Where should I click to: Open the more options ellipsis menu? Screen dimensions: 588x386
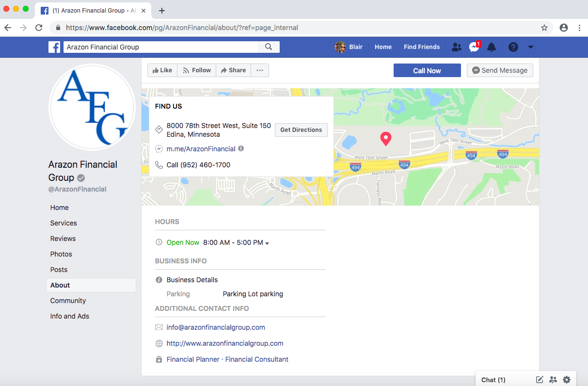260,70
